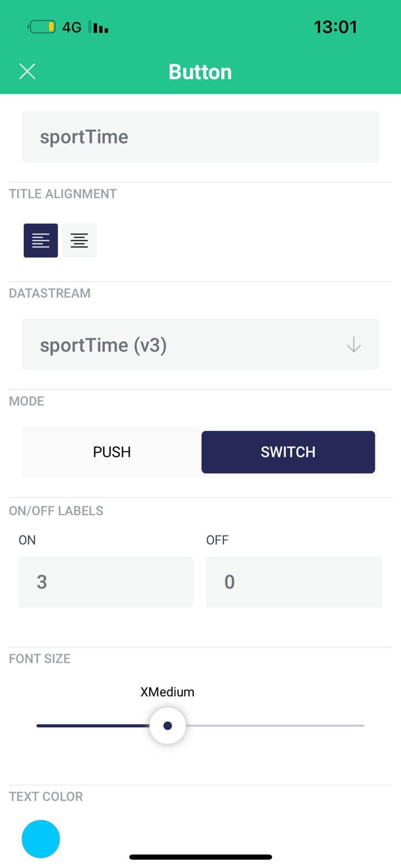The height and width of the screenshot is (868, 401).
Task: Tap the battery icon in status bar
Action: tap(42, 25)
